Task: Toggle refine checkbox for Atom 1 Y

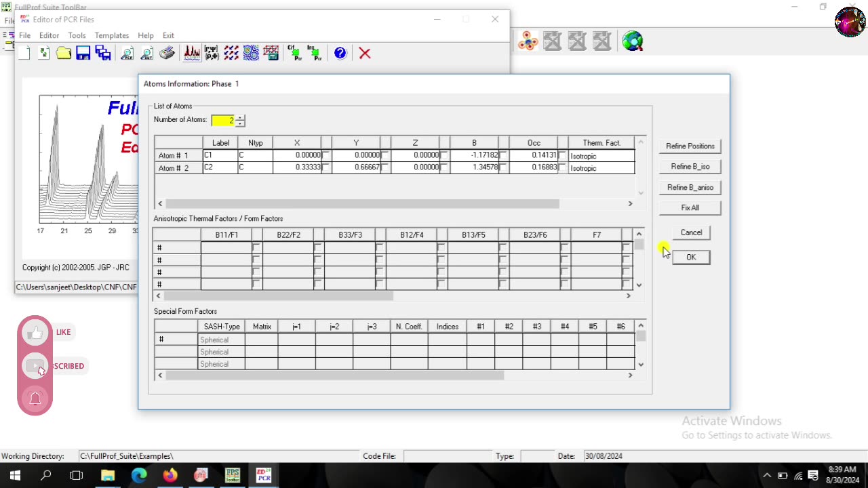Action: 385,155
